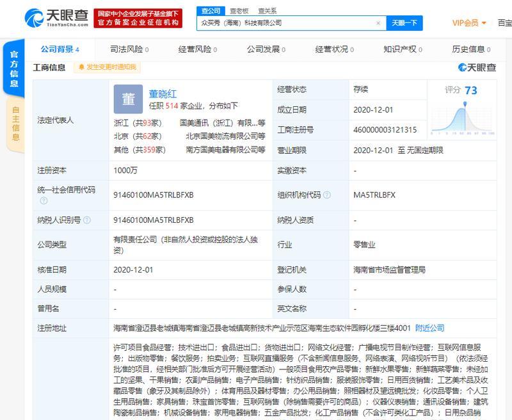Switch to the 查公司 search tab
Screen dimensions: 512x420
point(211,11)
